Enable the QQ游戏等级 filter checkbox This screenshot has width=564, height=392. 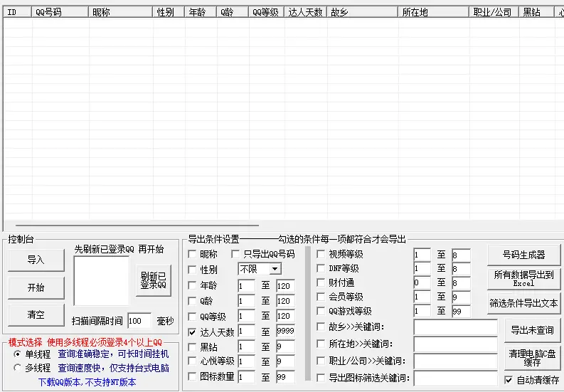(x=321, y=311)
